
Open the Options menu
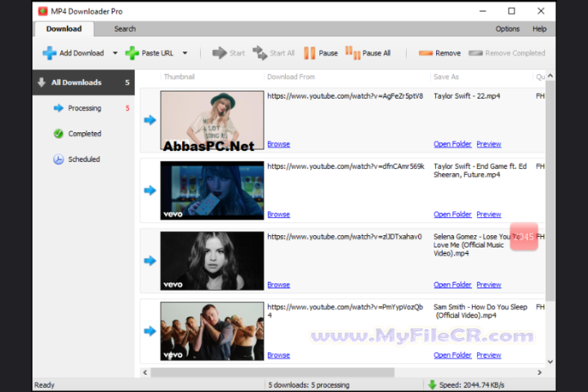(x=507, y=29)
